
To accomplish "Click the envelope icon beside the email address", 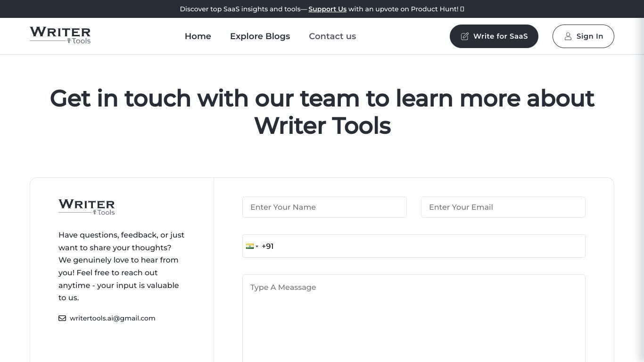I will [62, 318].
